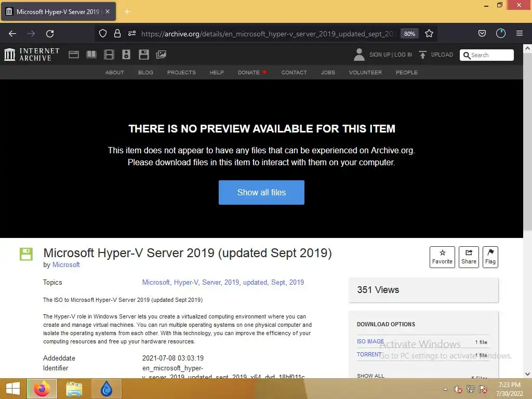Open site permissions icon in address bar
The width and height of the screenshot is (532, 399).
[132, 34]
